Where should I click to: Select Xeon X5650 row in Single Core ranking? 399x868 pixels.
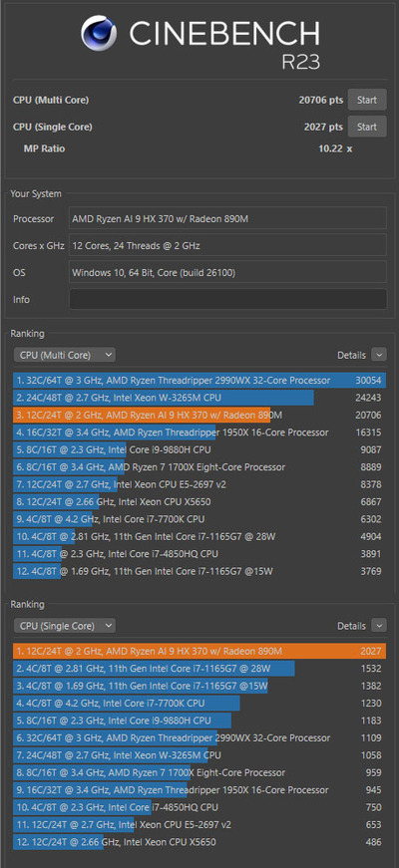[x=199, y=842]
